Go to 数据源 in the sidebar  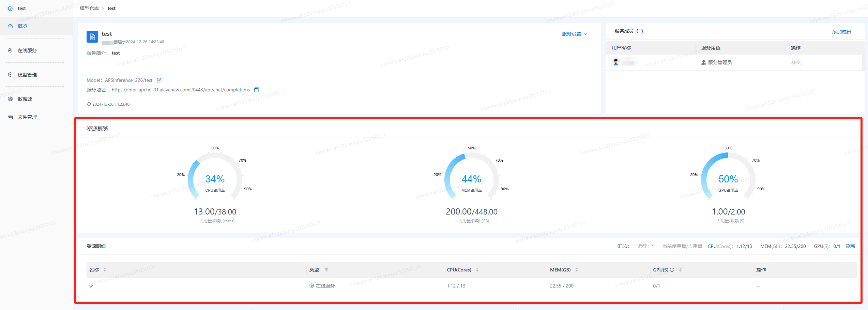(x=25, y=99)
